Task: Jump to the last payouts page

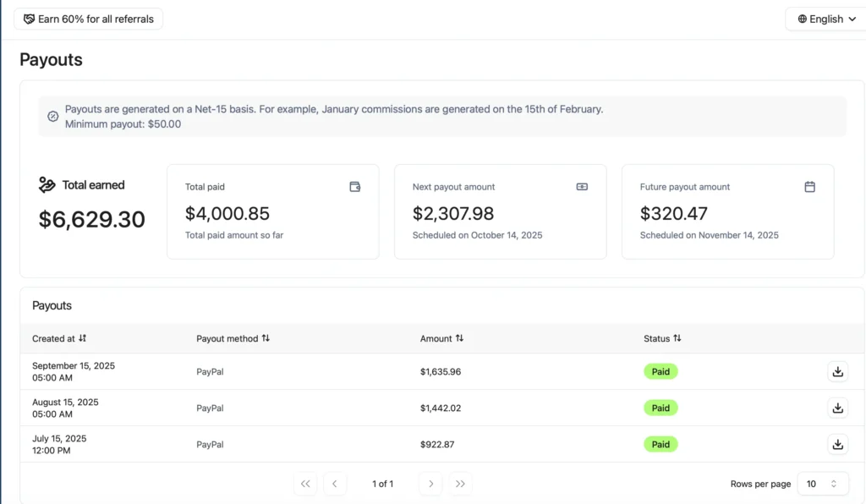Action: [x=460, y=484]
